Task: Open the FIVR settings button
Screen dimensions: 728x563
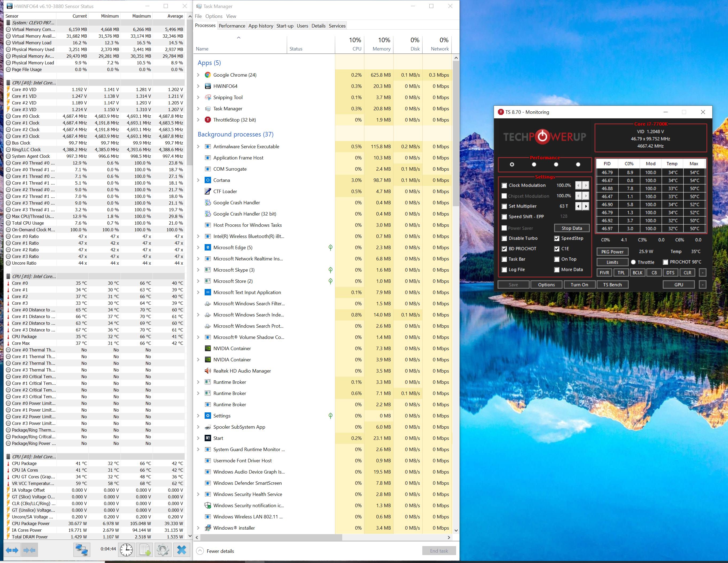Action: click(604, 273)
